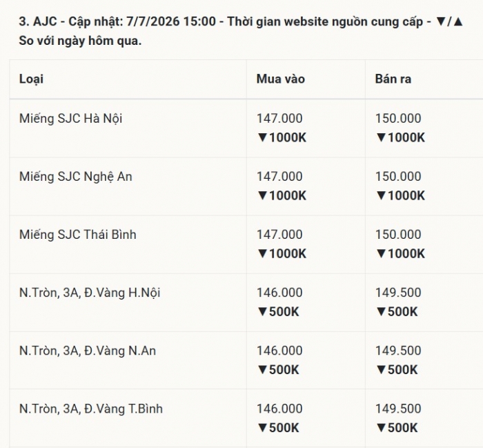The height and width of the screenshot is (448, 483).
Task: Select the Miếng SJC Thái Bình row label
Action: (77, 235)
